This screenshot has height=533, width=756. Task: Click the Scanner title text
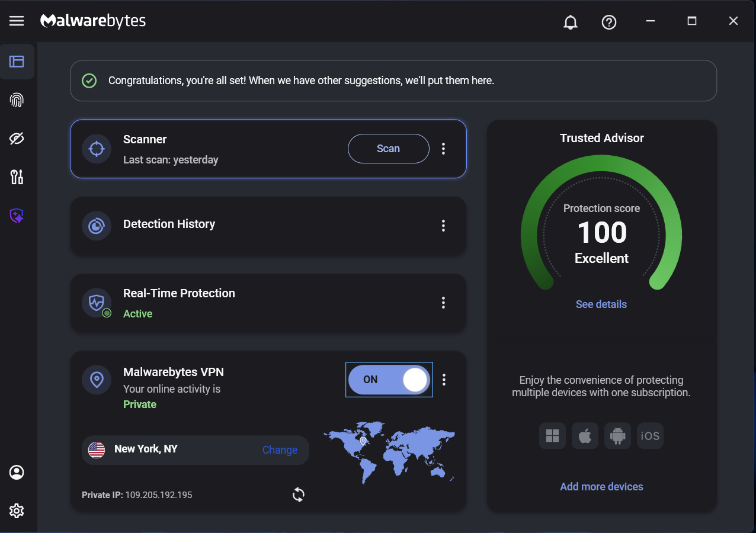(145, 139)
